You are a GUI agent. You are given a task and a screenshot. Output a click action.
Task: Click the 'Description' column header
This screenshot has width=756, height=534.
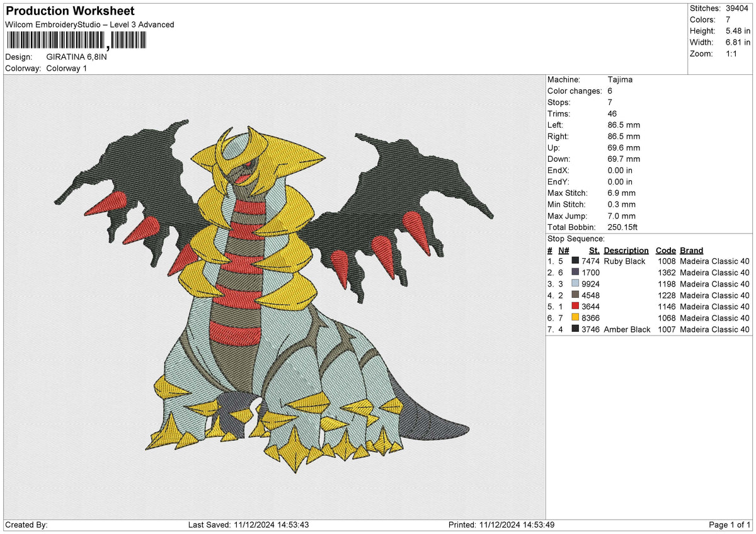pos(626,251)
